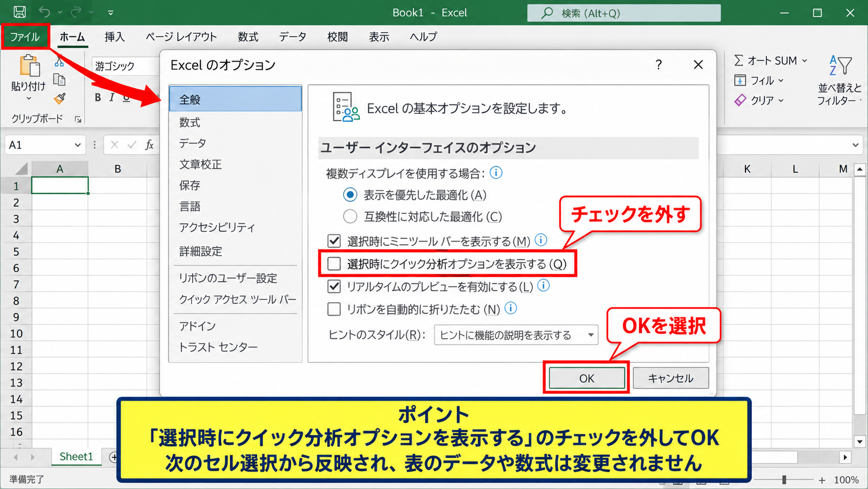The width and height of the screenshot is (868, 489).
Task: Click the AutoSum sigma icon
Action: (738, 61)
